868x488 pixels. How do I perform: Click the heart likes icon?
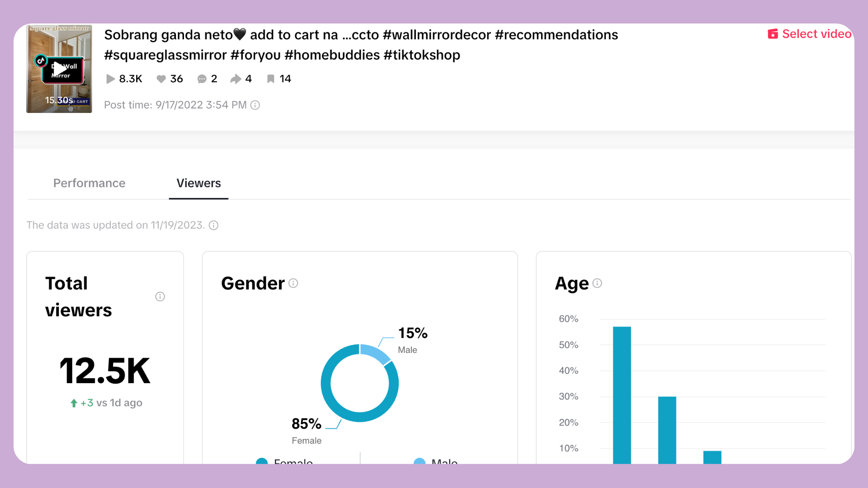pyautogui.click(x=161, y=79)
